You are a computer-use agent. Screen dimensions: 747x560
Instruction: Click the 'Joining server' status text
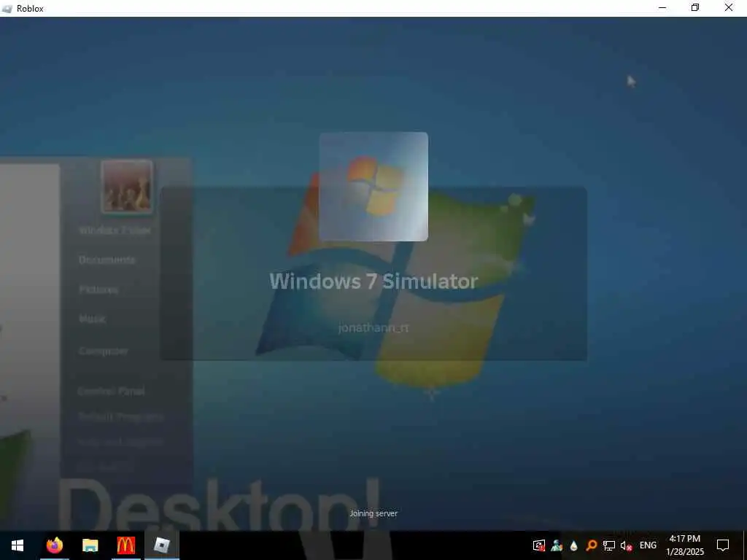tap(373, 513)
